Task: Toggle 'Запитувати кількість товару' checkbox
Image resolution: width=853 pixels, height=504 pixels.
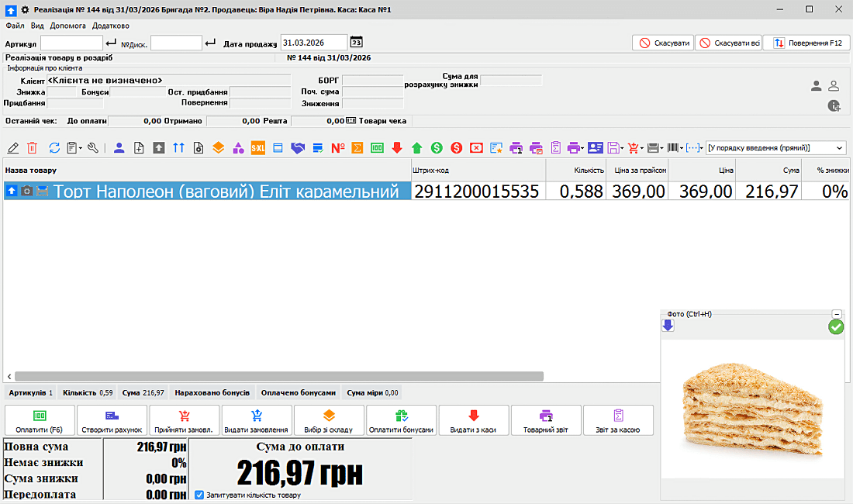Action: (200, 495)
